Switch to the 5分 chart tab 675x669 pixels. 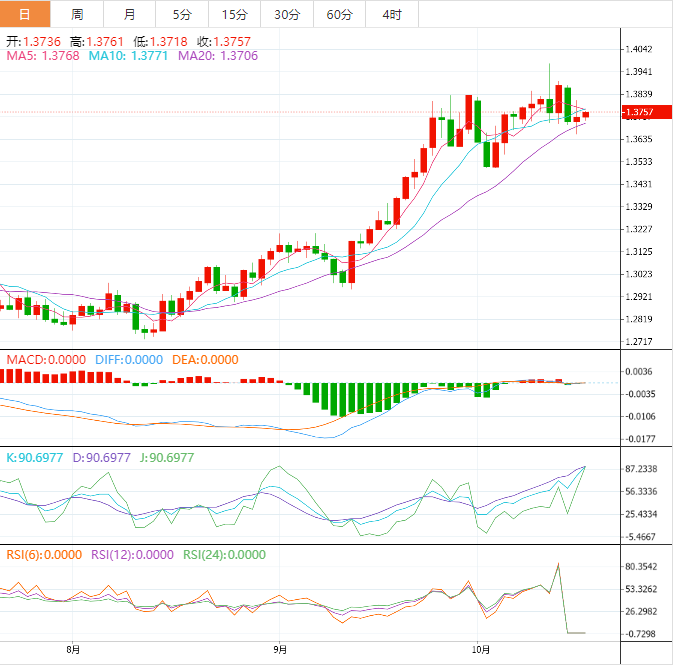click(182, 14)
